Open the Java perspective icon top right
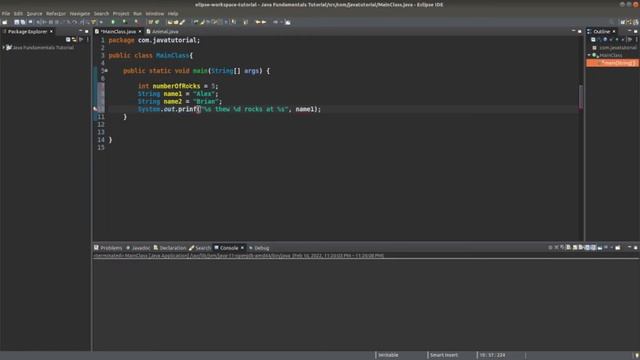 pos(629,22)
